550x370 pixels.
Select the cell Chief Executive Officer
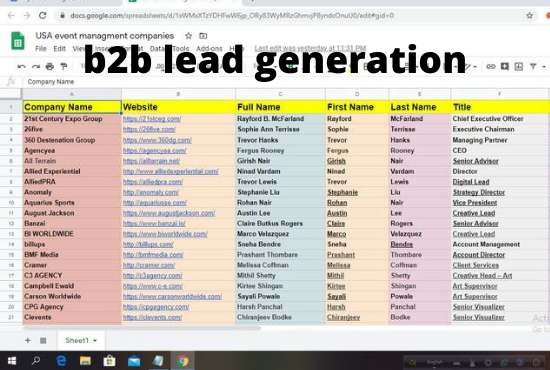pos(499,119)
